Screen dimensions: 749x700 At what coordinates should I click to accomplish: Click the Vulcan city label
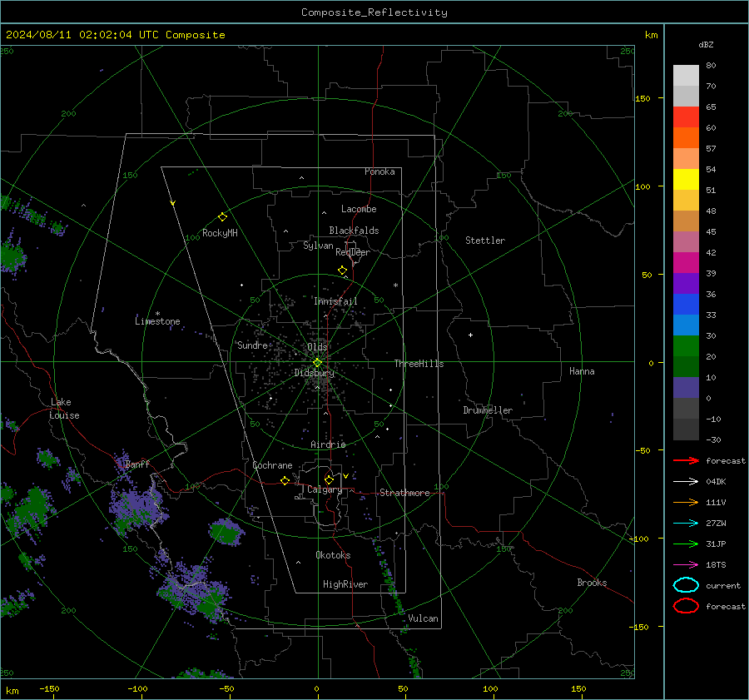click(424, 618)
